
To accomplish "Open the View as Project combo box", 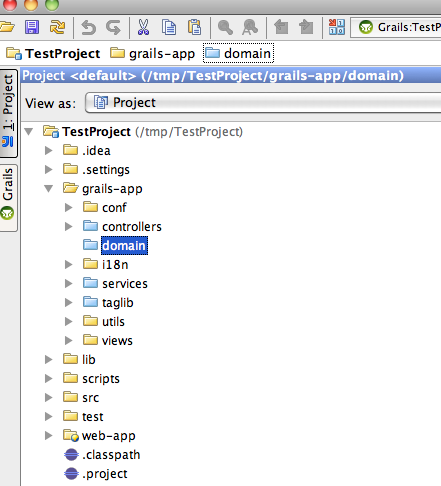I will click(x=263, y=103).
